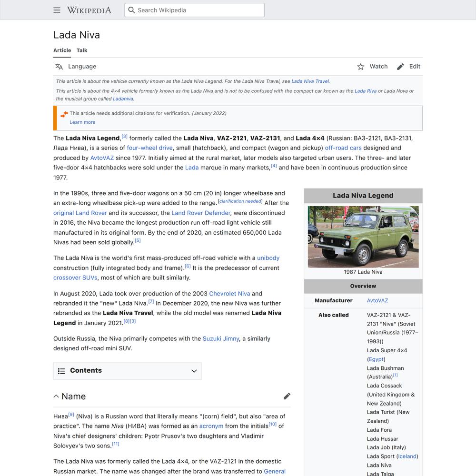The height and width of the screenshot is (476, 476).
Task: Open the General link in the Name section
Action: click(x=275, y=471)
